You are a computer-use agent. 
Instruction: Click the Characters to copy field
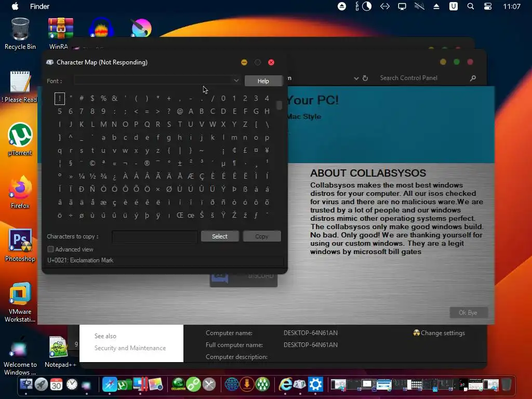click(154, 236)
